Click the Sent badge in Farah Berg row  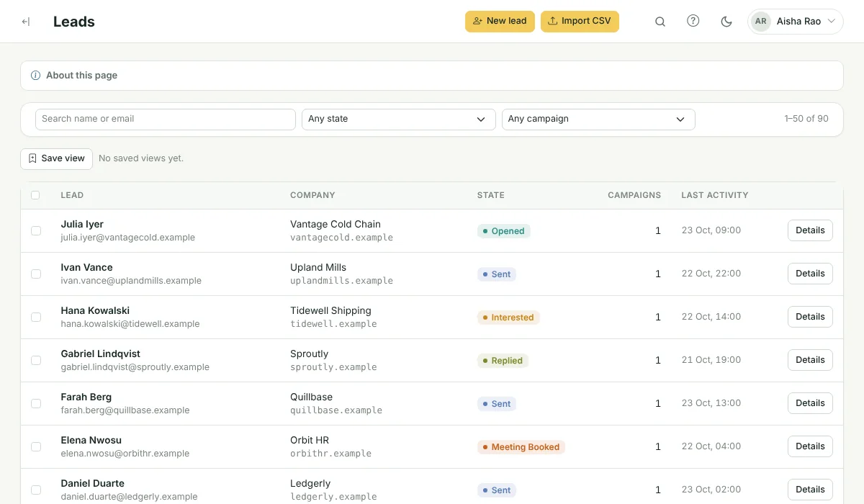497,404
